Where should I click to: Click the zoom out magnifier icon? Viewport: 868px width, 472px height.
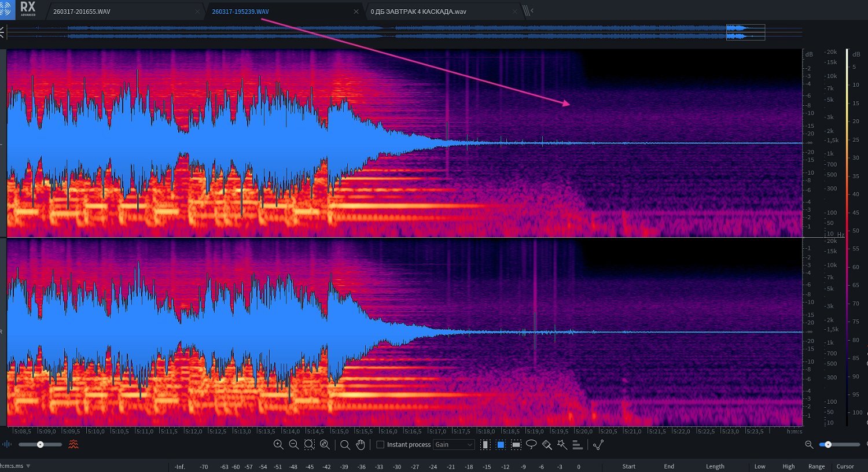coord(293,445)
